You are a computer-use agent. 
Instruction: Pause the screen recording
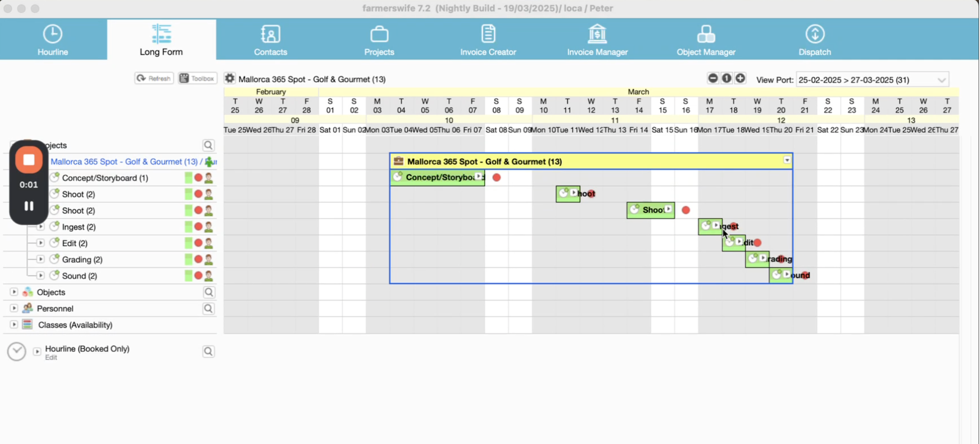tap(29, 206)
